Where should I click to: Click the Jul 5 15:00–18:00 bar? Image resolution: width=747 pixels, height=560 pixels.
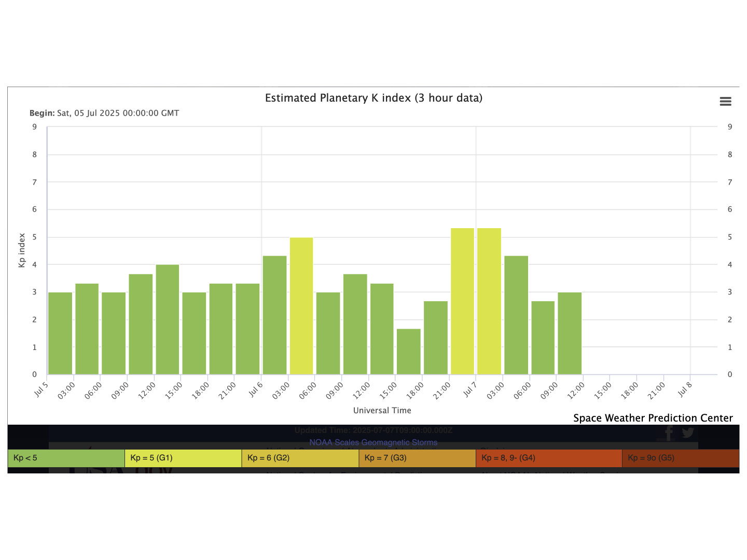pyautogui.click(x=194, y=333)
